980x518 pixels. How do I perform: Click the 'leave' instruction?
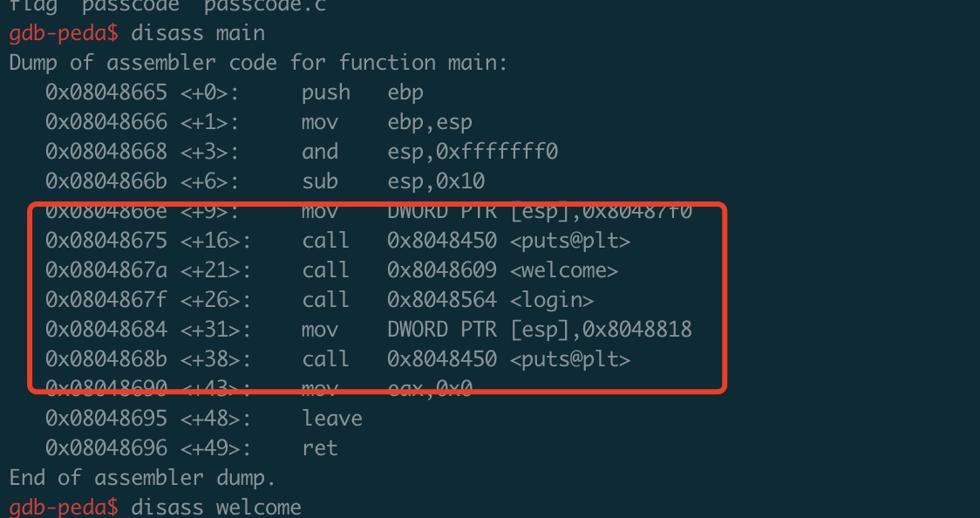click(332, 419)
